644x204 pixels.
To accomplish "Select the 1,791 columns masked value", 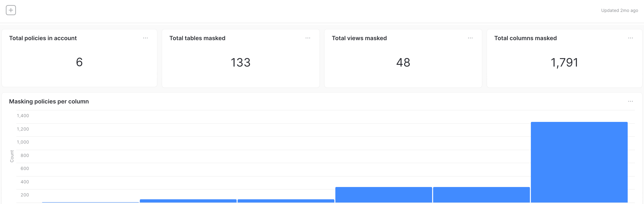I will (564, 62).
